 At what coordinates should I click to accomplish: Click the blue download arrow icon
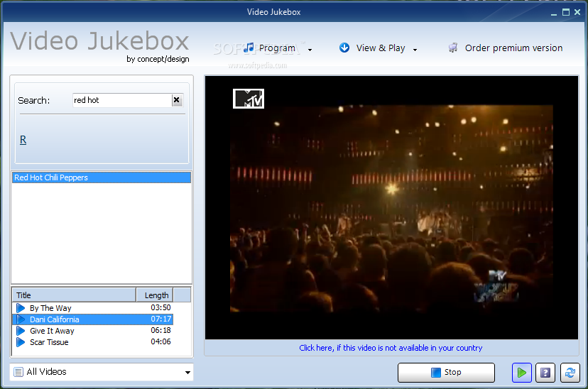(x=344, y=48)
